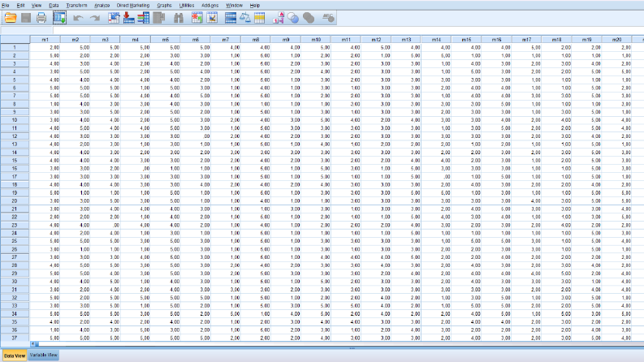Viewport: 644px width, 362px height.
Task: Click the ,00 cell in row 23 under m3
Action: 106,225
